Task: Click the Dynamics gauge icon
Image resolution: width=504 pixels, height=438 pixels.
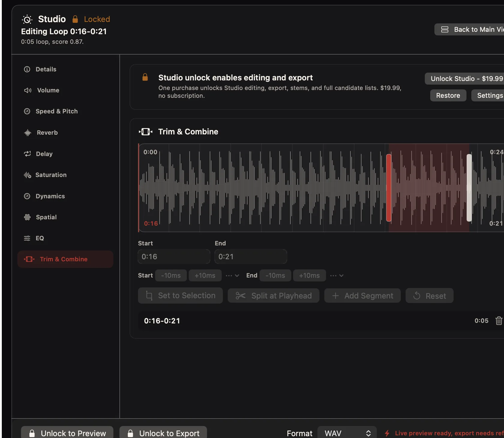Action: (x=27, y=196)
